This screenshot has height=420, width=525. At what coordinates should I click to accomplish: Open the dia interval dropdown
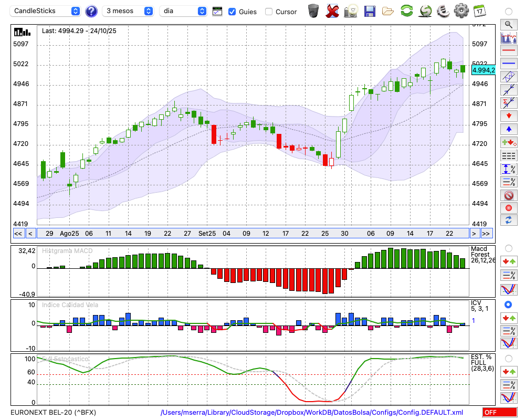[x=183, y=11]
